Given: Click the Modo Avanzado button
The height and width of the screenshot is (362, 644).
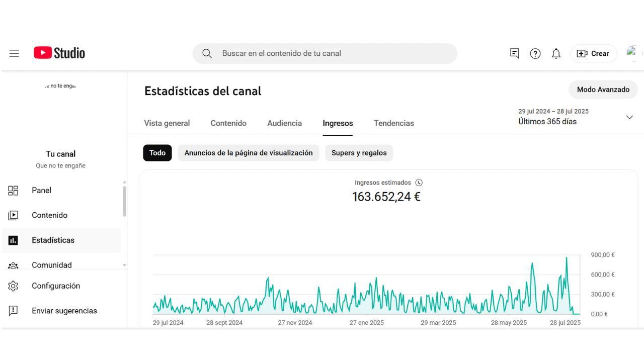Looking at the screenshot, I should pos(603,89).
